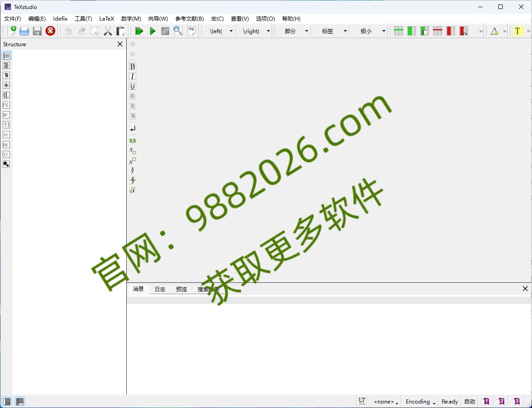Select the asterisk symbols sidebar toggle
This screenshot has height=408, width=532.
point(6,85)
